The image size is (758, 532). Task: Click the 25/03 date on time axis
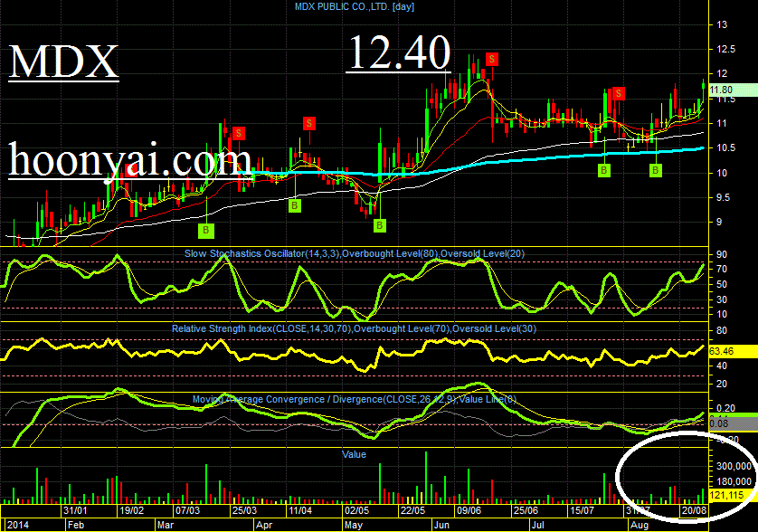(244, 510)
